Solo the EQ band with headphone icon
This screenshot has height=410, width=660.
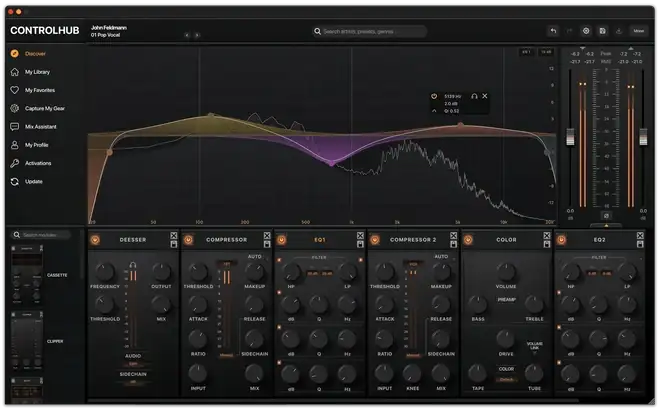(x=474, y=96)
